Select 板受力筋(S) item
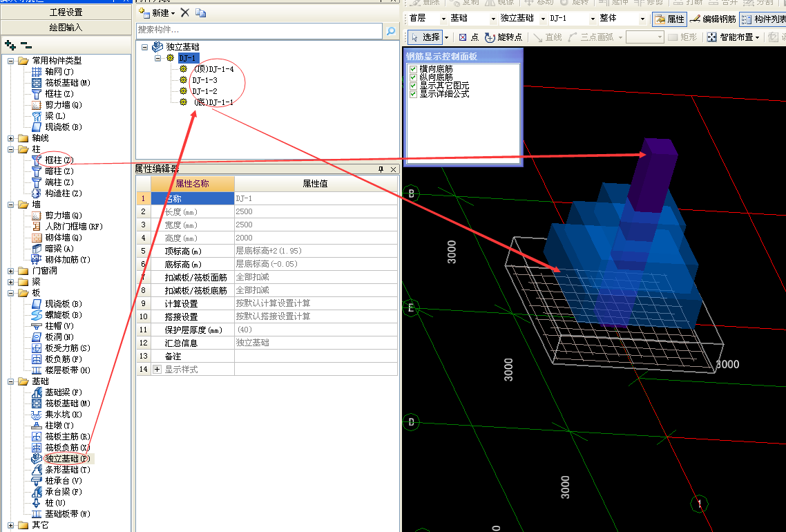786x532 pixels. (61, 348)
